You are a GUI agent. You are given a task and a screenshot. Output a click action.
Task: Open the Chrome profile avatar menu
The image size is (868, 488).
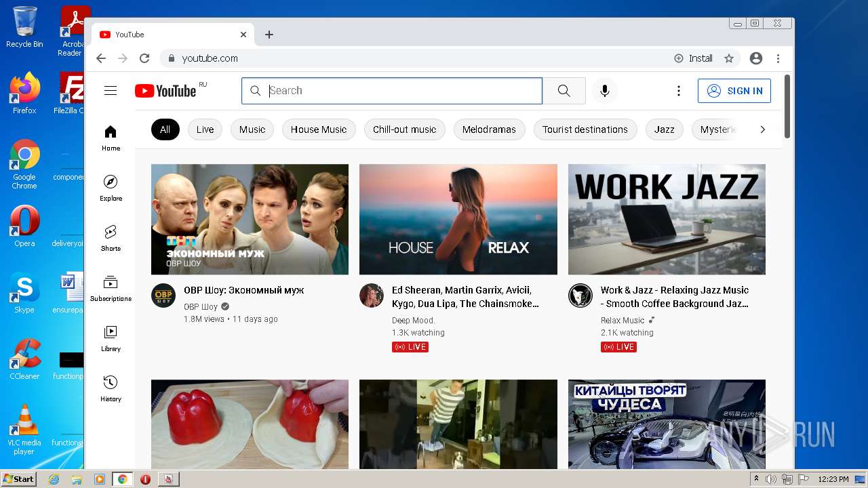(756, 58)
